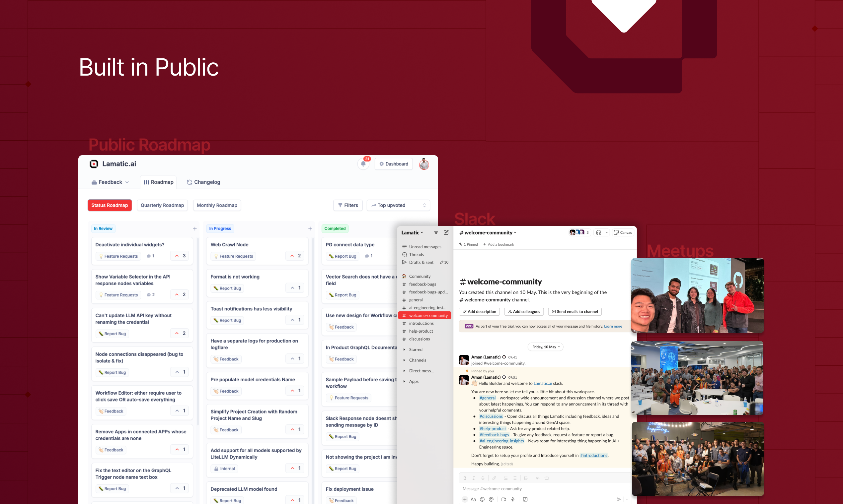Open the Top upvoted sort dropdown
843x504 pixels.
pos(398,205)
